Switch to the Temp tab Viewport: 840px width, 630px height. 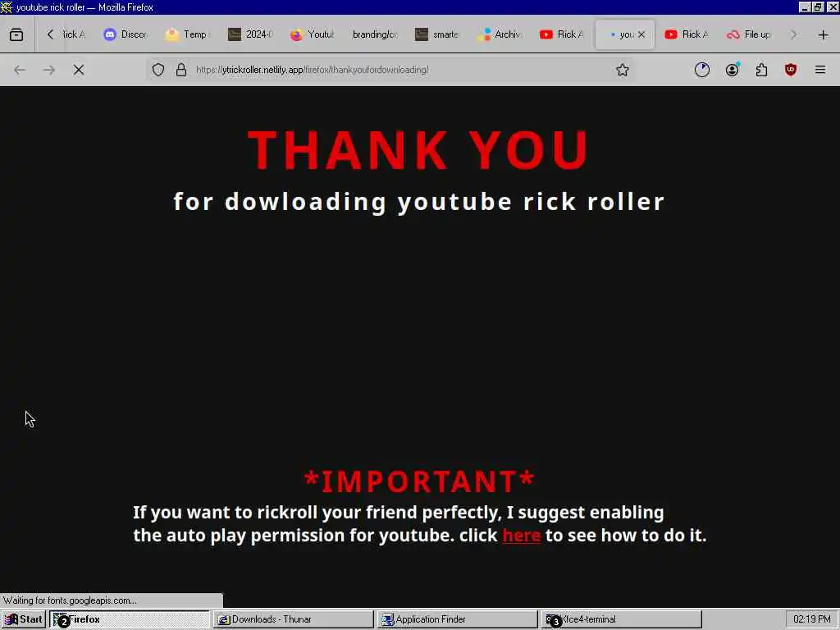[x=188, y=34]
